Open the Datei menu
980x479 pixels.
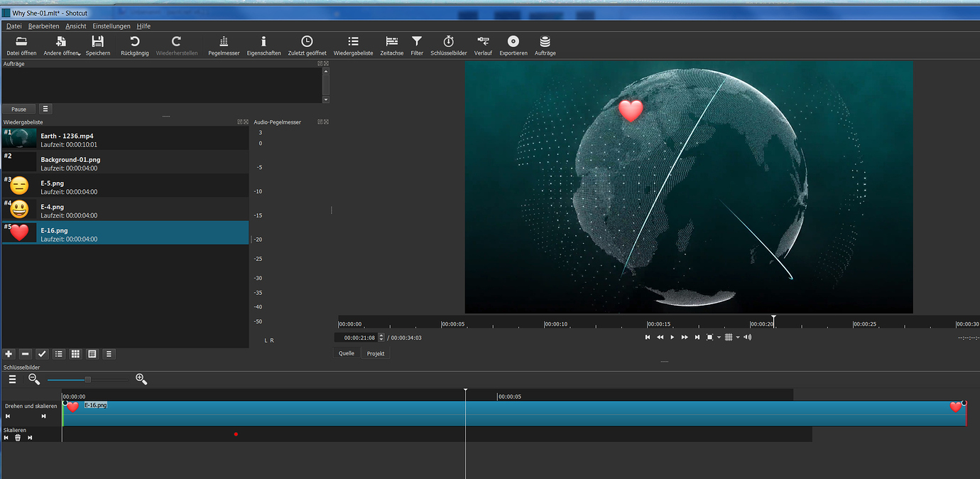pos(14,26)
